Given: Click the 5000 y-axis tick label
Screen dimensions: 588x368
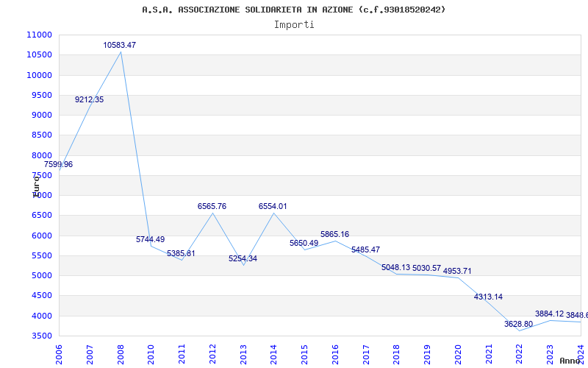Looking at the screenshot, I should coord(41,275).
